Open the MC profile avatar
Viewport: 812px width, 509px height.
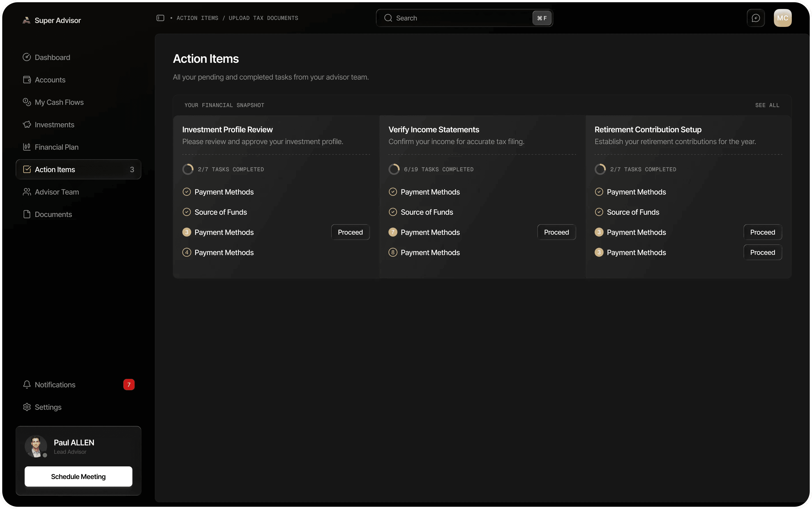click(x=782, y=18)
